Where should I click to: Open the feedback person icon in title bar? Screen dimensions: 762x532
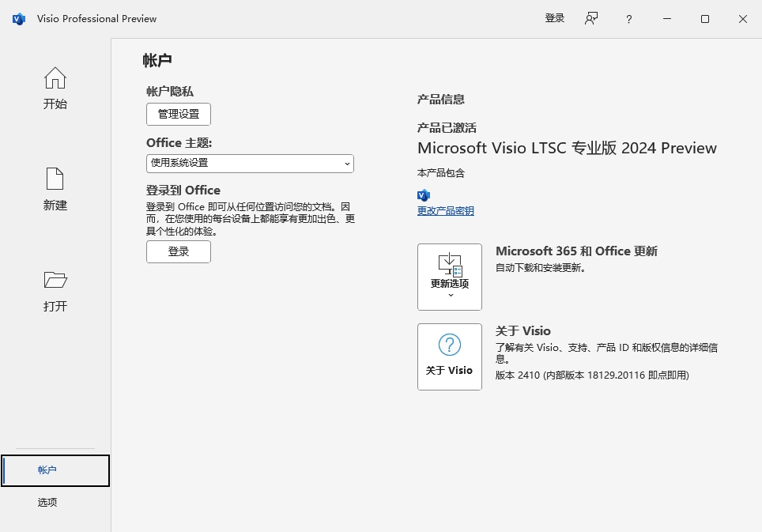tap(590, 19)
